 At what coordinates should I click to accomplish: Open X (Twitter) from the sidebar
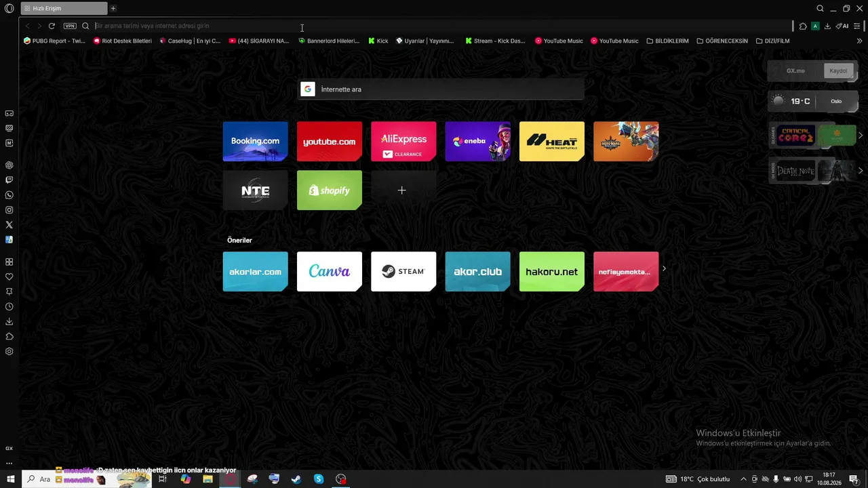pyautogui.click(x=9, y=225)
